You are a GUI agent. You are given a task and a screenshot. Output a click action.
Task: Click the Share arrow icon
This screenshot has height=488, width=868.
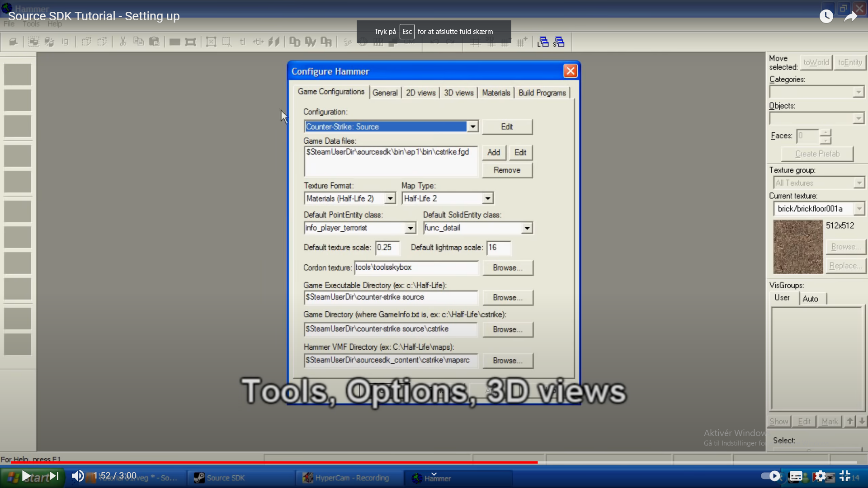click(x=850, y=17)
